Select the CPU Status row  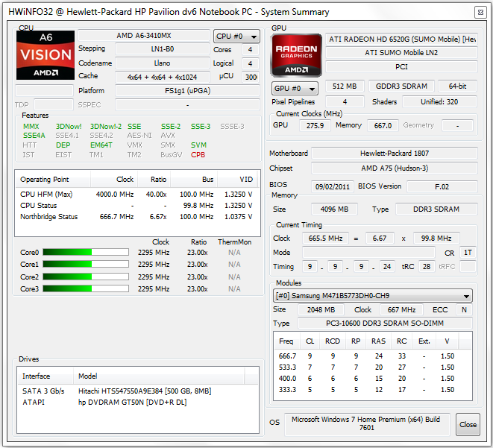pos(136,206)
